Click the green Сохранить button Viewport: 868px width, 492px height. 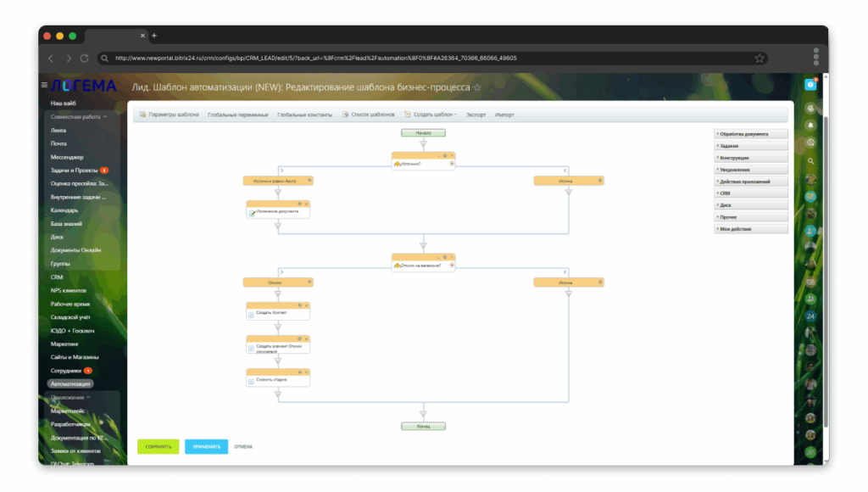coord(159,446)
